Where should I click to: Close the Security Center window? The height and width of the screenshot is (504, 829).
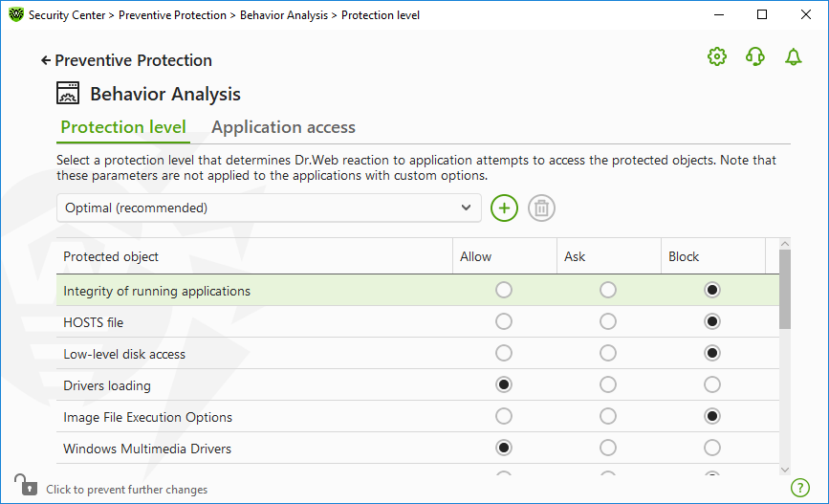(x=806, y=14)
